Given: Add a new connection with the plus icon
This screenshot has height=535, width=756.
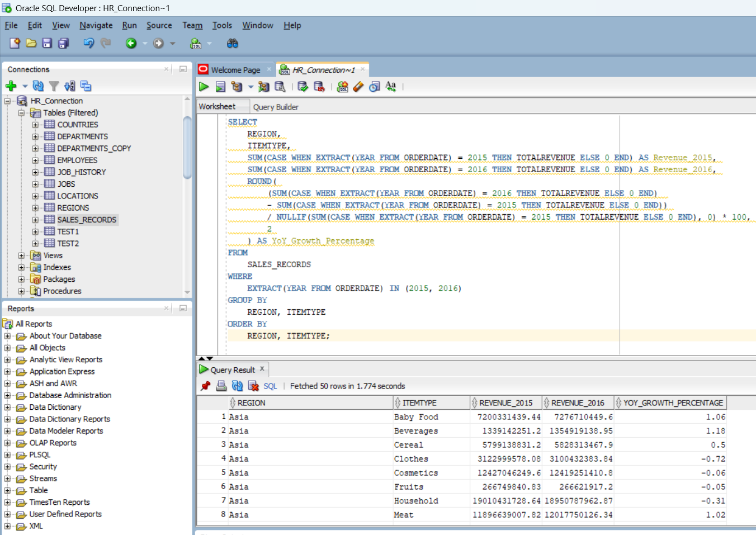Looking at the screenshot, I should coord(11,86).
